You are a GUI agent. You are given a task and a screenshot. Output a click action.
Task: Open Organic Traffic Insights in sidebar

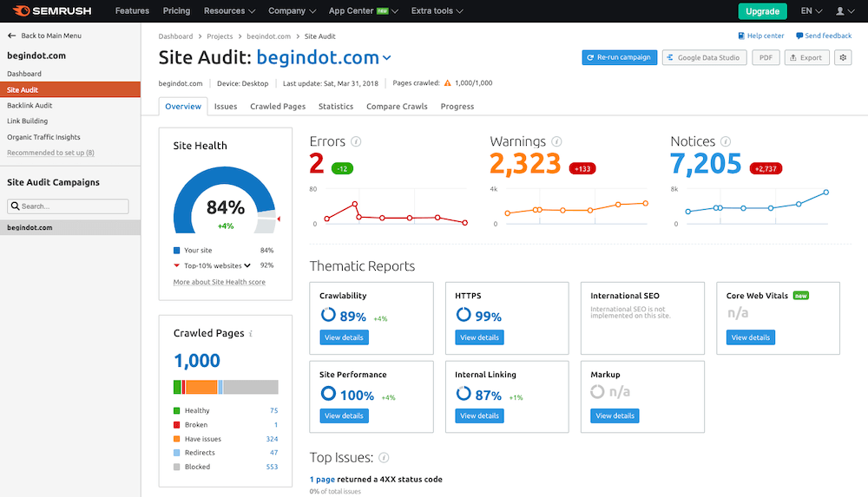43,137
